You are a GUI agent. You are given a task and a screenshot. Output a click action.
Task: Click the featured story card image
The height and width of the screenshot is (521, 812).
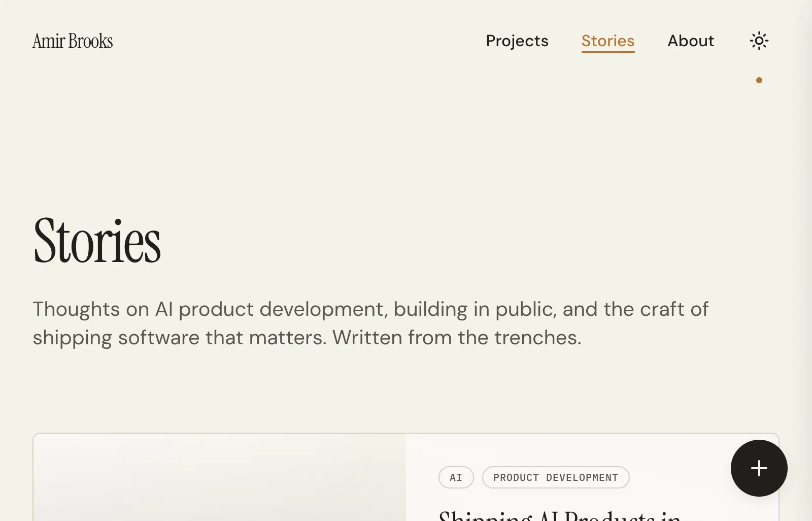[220, 477]
